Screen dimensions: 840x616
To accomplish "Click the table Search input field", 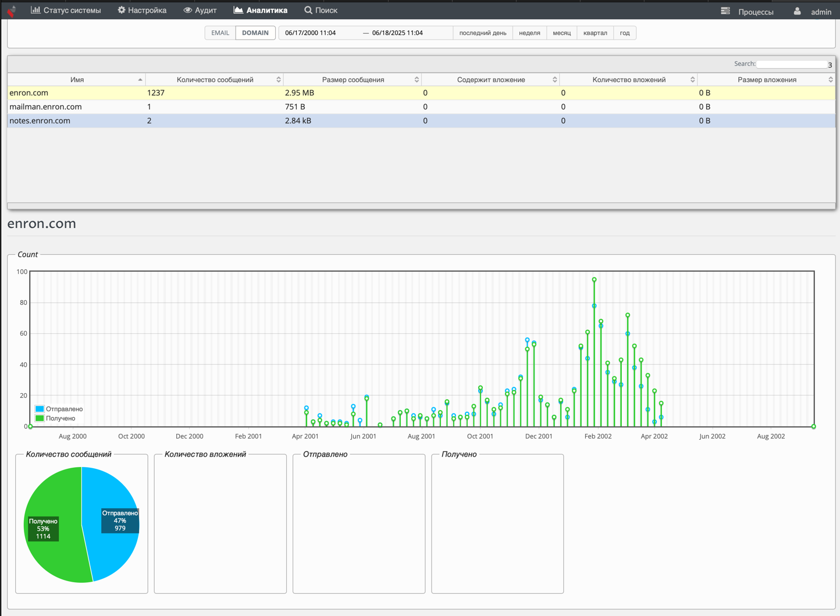I will click(792, 64).
